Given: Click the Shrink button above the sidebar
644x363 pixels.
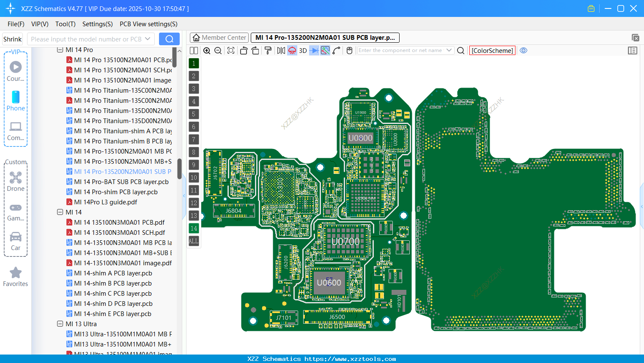Looking at the screenshot, I should point(12,38).
